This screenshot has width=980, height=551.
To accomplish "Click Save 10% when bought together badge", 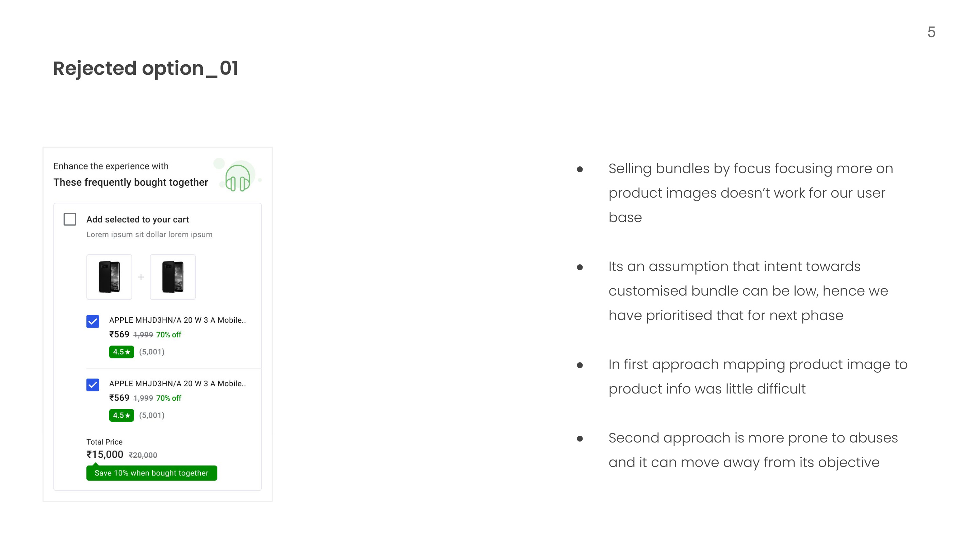I will 151,473.
